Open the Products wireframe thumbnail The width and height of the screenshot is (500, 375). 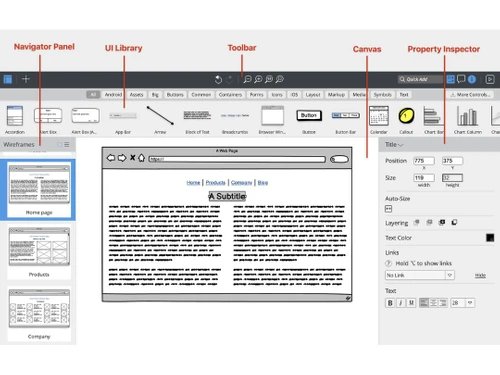[x=39, y=252]
